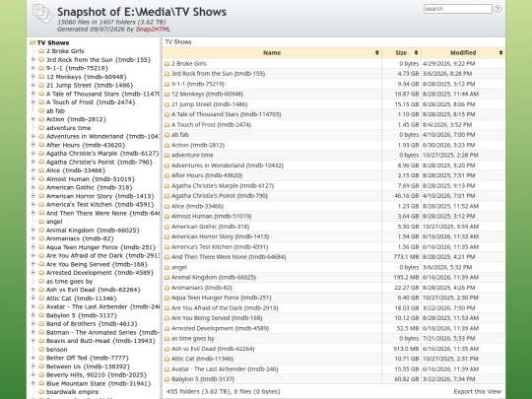The image size is (532, 399).
Task: Click folder icon of After Hours table row
Action: point(166,175)
